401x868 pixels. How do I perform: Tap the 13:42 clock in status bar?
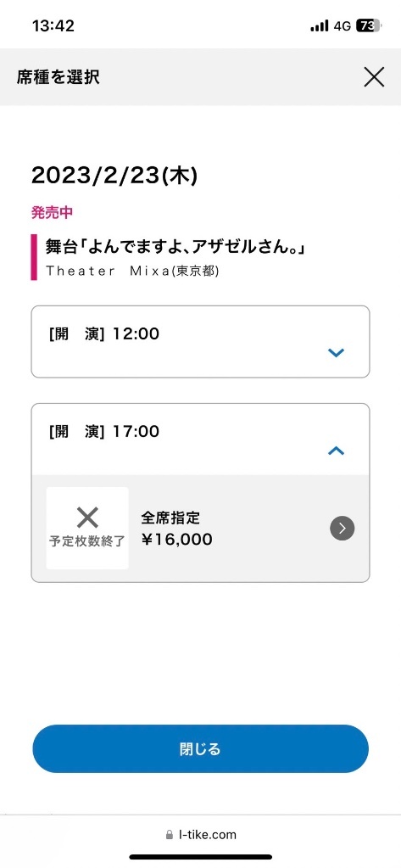53,25
